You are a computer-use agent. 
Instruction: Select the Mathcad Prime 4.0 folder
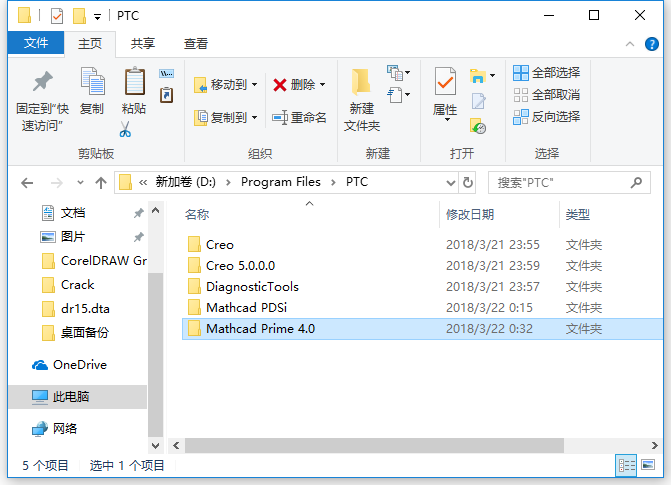422,329
